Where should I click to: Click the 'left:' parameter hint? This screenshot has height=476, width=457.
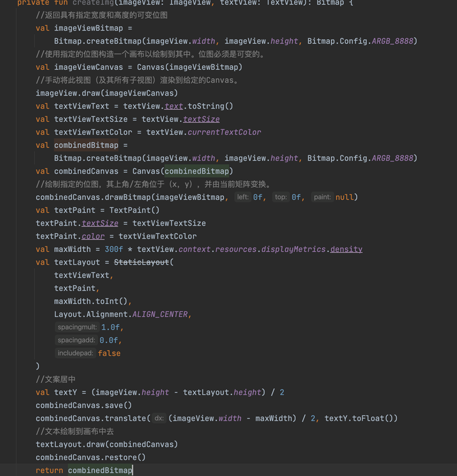(x=243, y=197)
